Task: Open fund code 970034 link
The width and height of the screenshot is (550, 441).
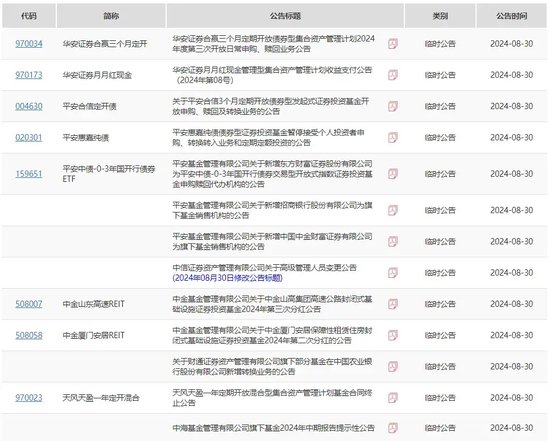Action: click(29, 44)
